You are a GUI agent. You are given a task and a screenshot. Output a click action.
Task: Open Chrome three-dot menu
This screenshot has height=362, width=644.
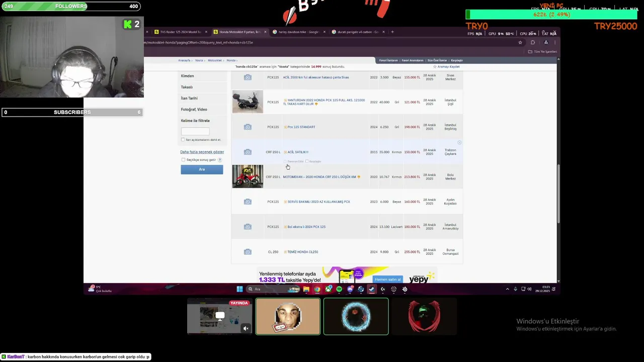(x=555, y=42)
